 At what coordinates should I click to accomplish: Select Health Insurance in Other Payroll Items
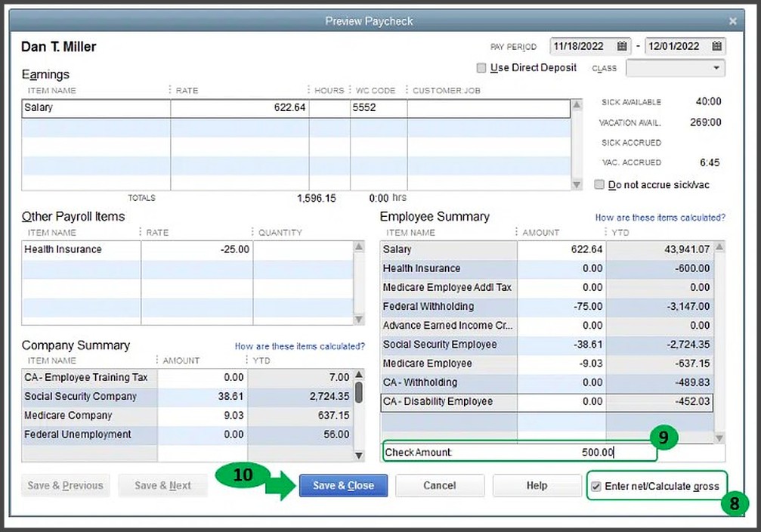[81, 249]
